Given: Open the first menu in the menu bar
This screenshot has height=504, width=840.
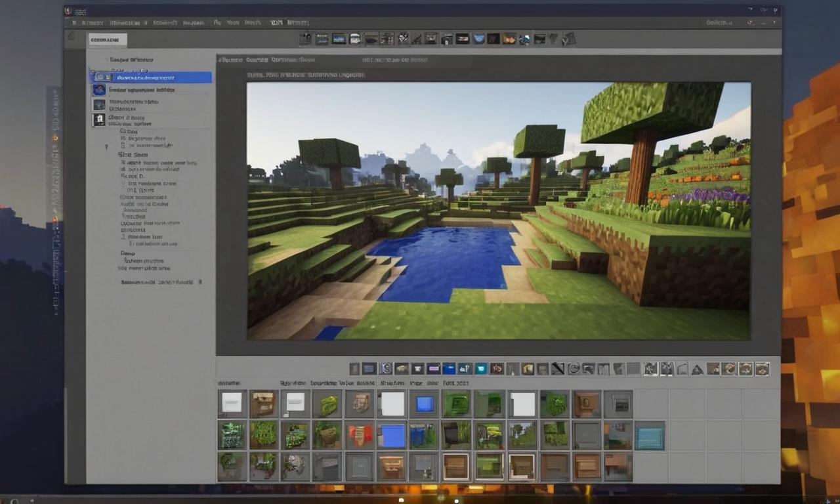Looking at the screenshot, I should (x=75, y=22).
